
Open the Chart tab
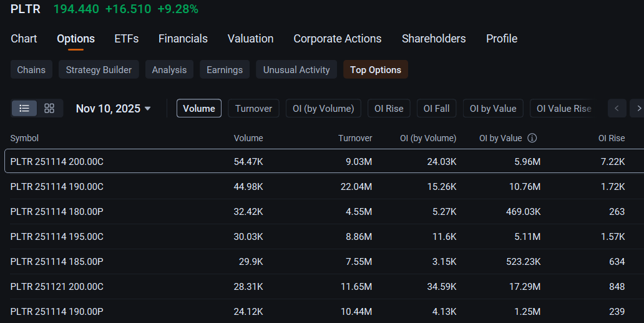[x=24, y=39]
